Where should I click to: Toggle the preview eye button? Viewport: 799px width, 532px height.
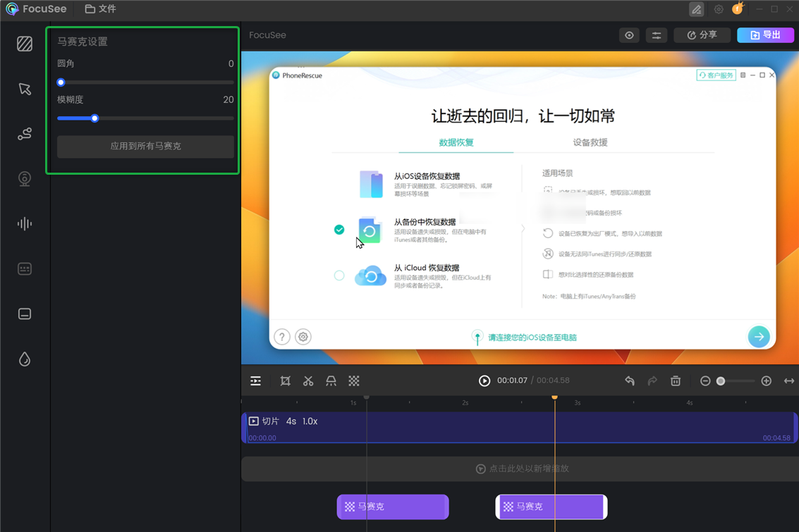pos(629,35)
